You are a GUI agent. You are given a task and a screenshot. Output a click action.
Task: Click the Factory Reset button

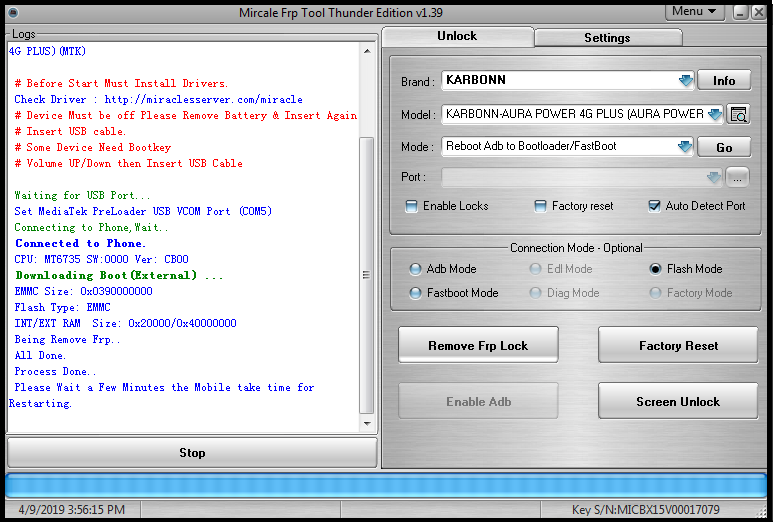coord(678,345)
